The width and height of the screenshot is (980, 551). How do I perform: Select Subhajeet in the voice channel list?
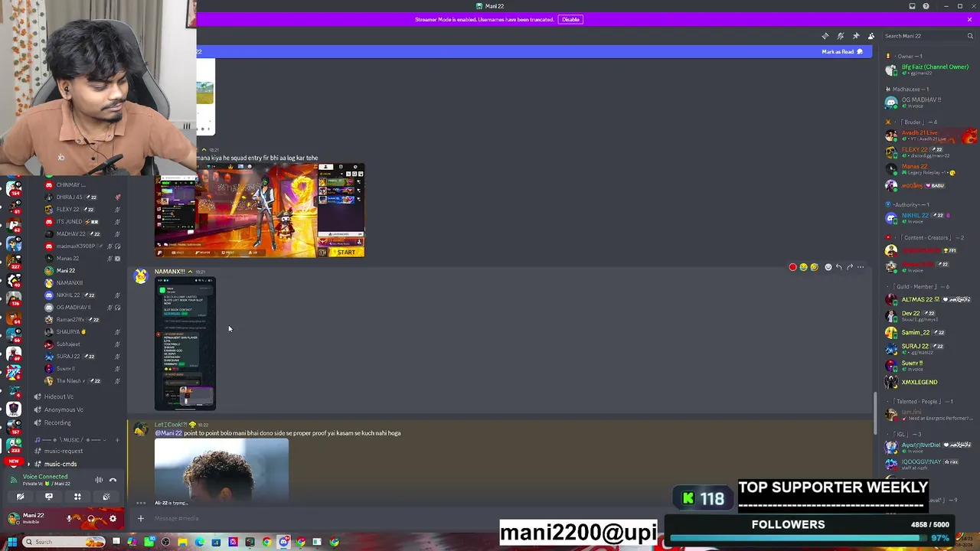coord(81,344)
